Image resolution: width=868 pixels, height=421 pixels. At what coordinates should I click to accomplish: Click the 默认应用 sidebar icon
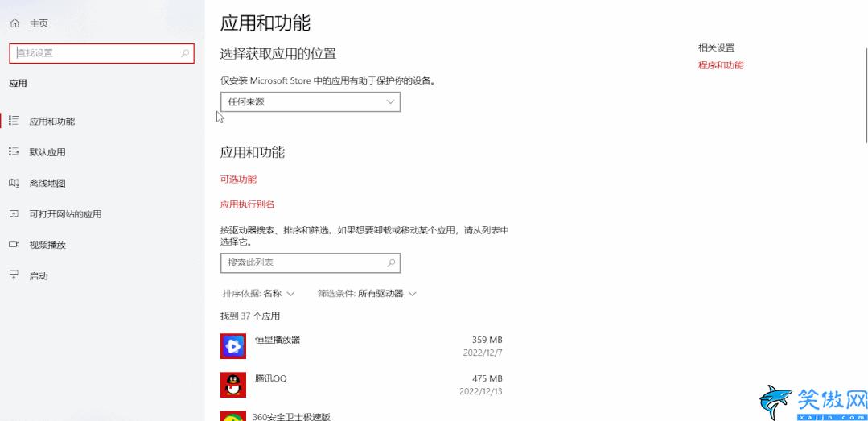click(x=14, y=152)
